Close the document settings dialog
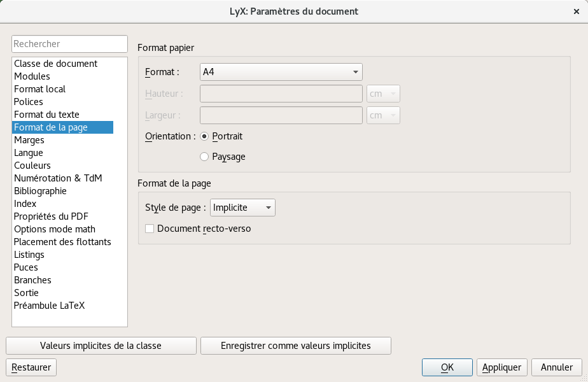The image size is (588, 382). point(577,11)
